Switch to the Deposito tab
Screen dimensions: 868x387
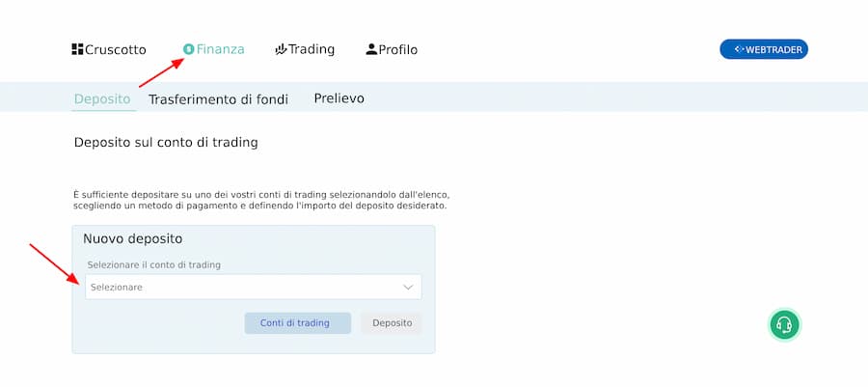pos(102,99)
